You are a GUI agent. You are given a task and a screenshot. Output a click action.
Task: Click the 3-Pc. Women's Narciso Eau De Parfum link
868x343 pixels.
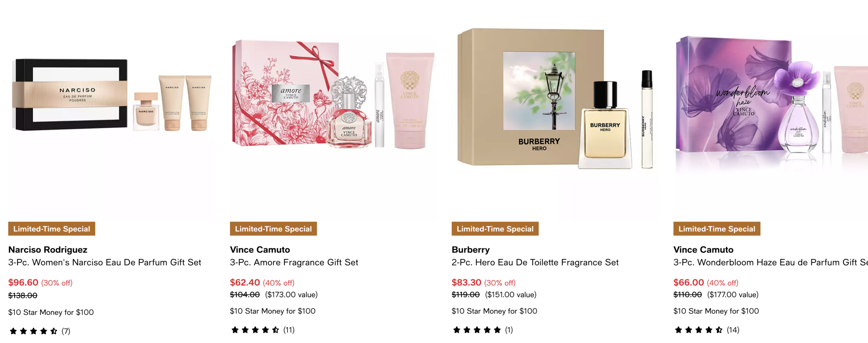104,262
